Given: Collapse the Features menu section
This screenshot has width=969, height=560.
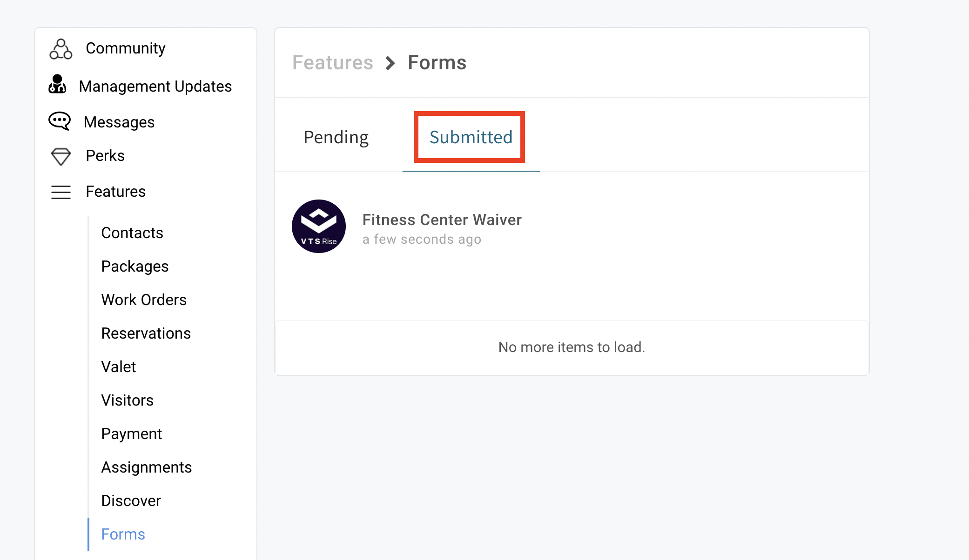Looking at the screenshot, I should point(115,192).
